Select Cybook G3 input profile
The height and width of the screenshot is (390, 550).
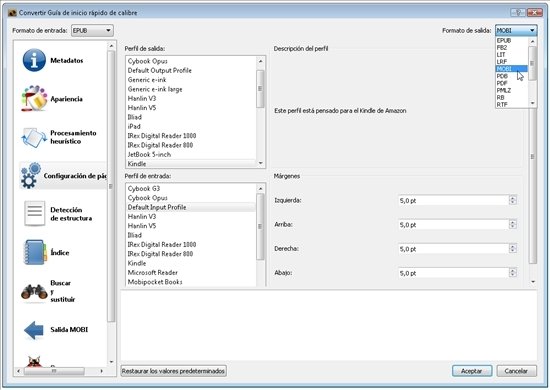(191, 188)
